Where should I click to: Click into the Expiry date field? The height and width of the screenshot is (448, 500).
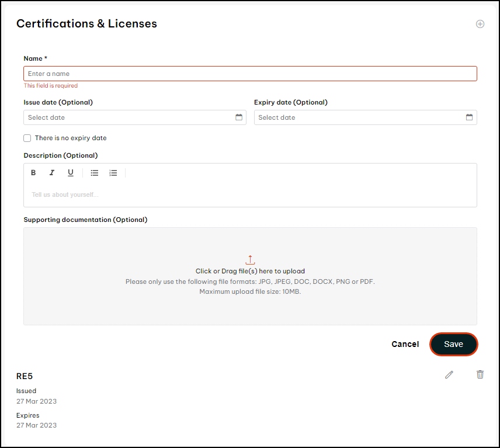359,117
